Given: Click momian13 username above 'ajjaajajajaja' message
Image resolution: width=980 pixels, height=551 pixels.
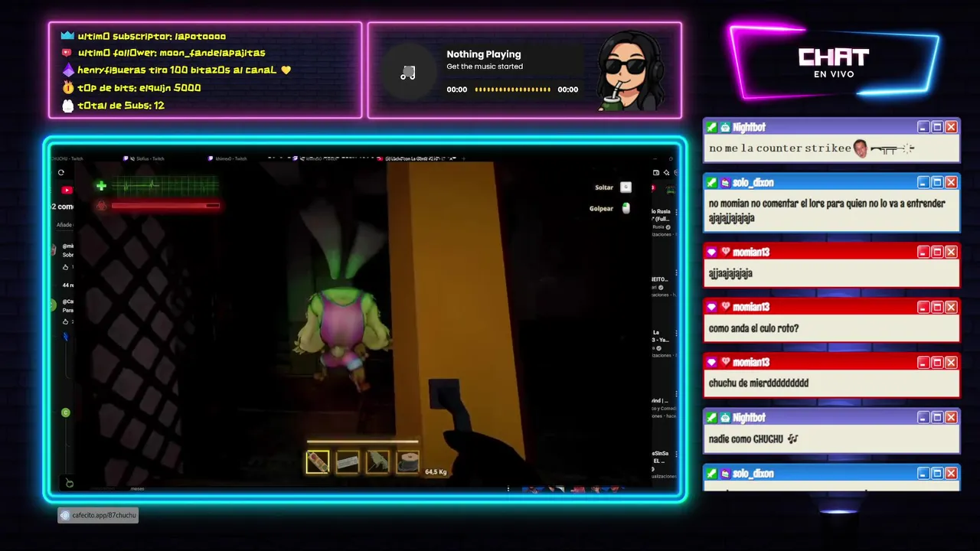Looking at the screenshot, I should 750,252.
